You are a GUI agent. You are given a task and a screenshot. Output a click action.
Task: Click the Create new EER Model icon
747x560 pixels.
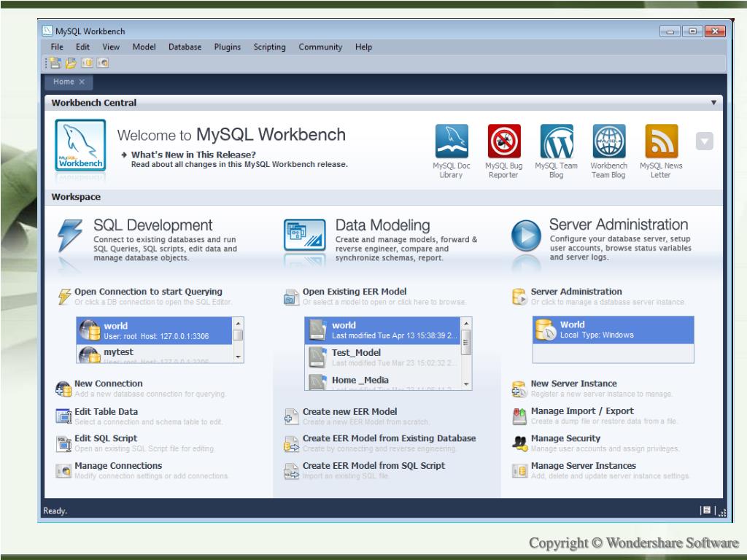tap(291, 416)
